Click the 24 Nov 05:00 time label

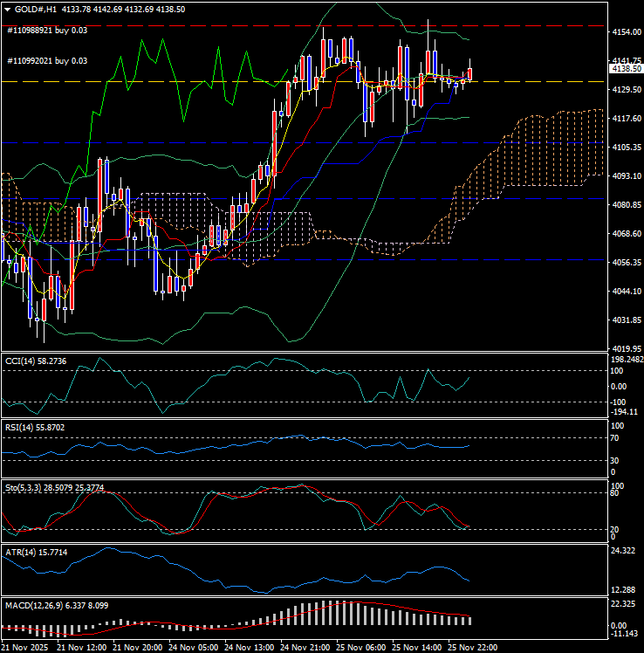point(193,648)
